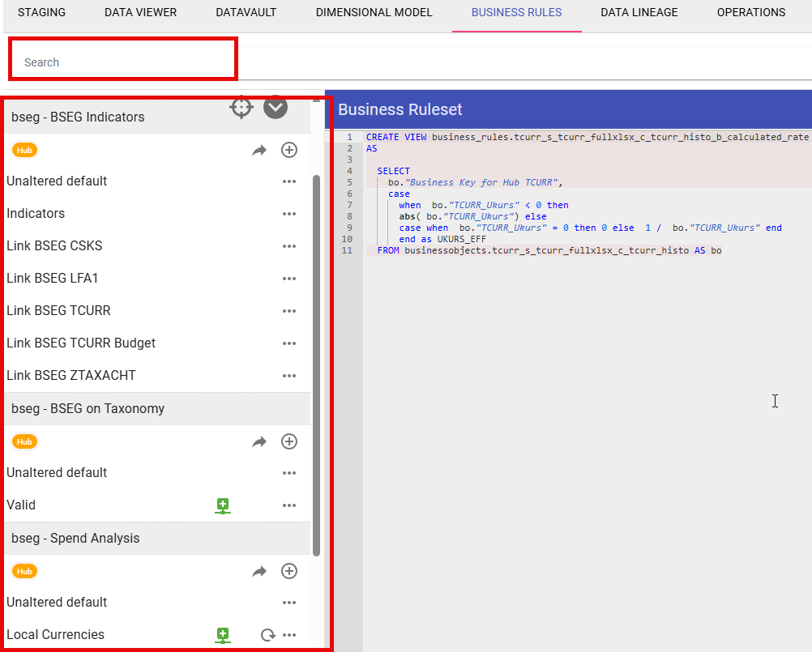Add a rule to BSEG on Taxonomy

coord(289,441)
